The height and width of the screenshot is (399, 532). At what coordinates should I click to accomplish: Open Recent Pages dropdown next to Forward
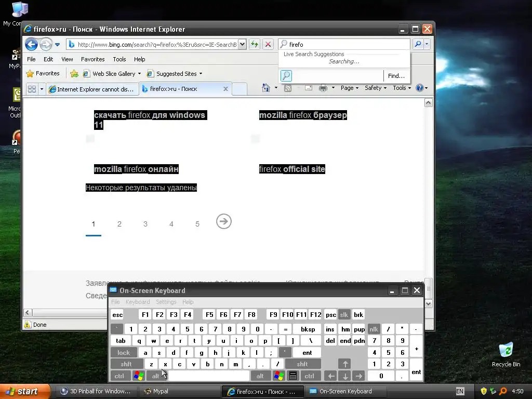coord(57,45)
